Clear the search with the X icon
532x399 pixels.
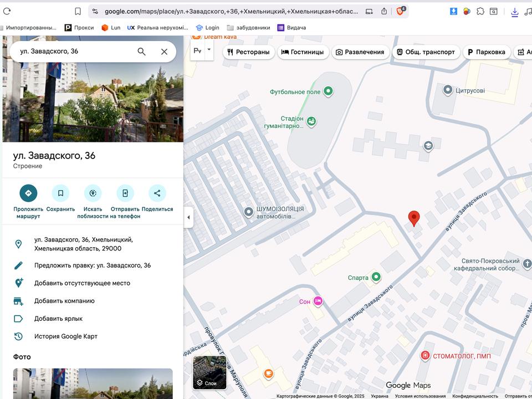tap(164, 52)
